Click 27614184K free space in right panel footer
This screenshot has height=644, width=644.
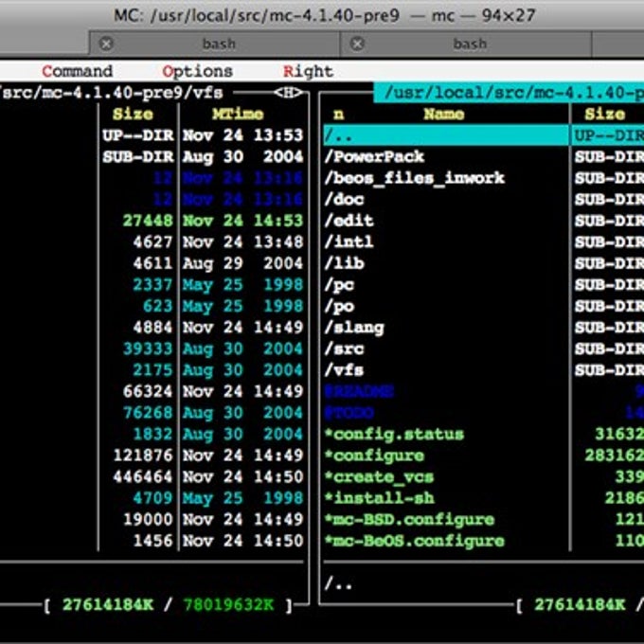click(x=580, y=605)
